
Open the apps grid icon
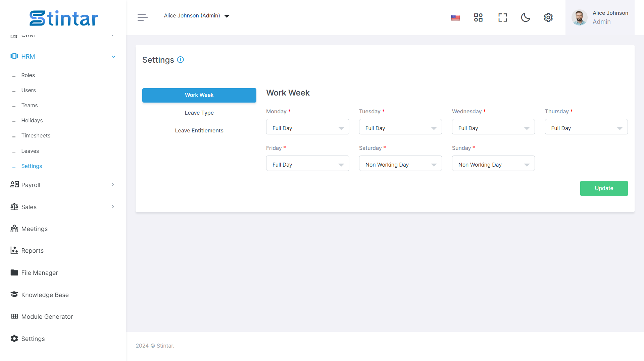click(x=478, y=17)
